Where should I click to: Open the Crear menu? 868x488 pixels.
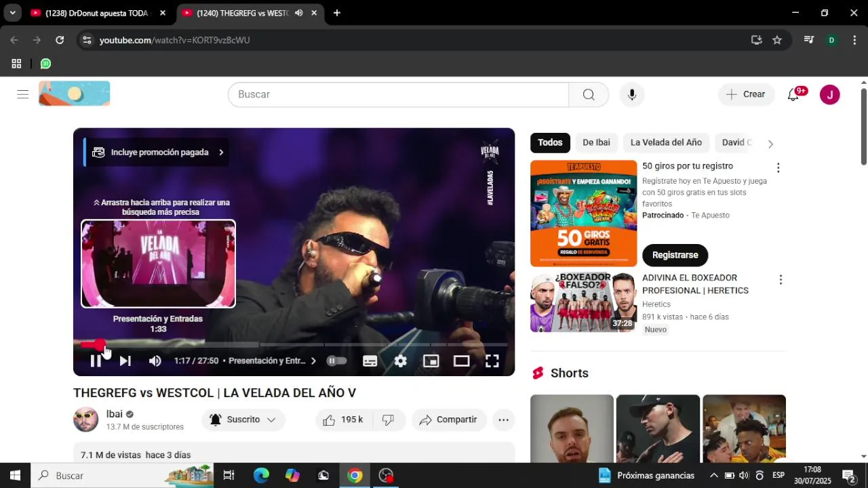[746, 94]
